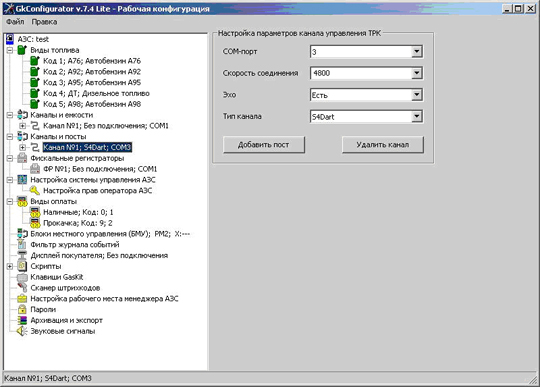The height and width of the screenshot is (387, 540).
Task: Open the Скорость соединения dropdown
Action: (417, 73)
